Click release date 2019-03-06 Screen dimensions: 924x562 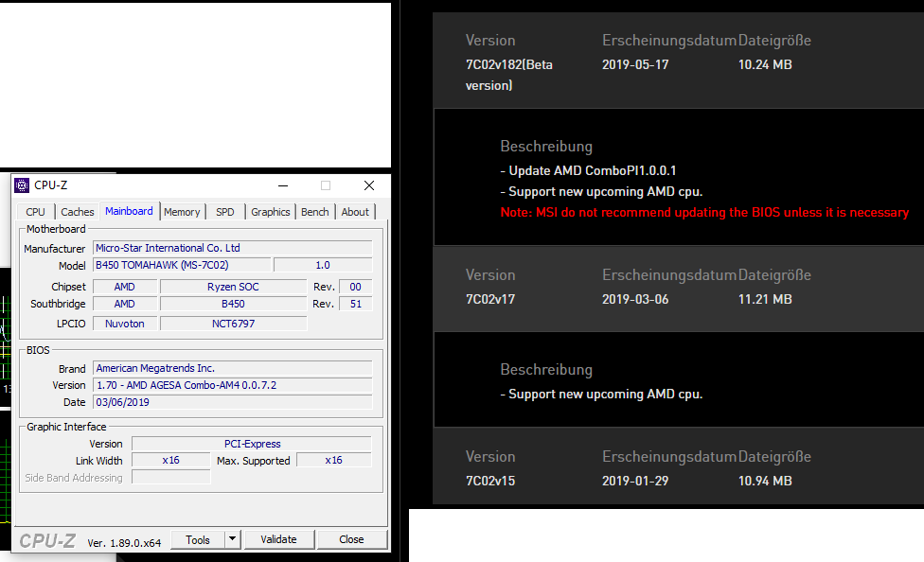(x=635, y=299)
